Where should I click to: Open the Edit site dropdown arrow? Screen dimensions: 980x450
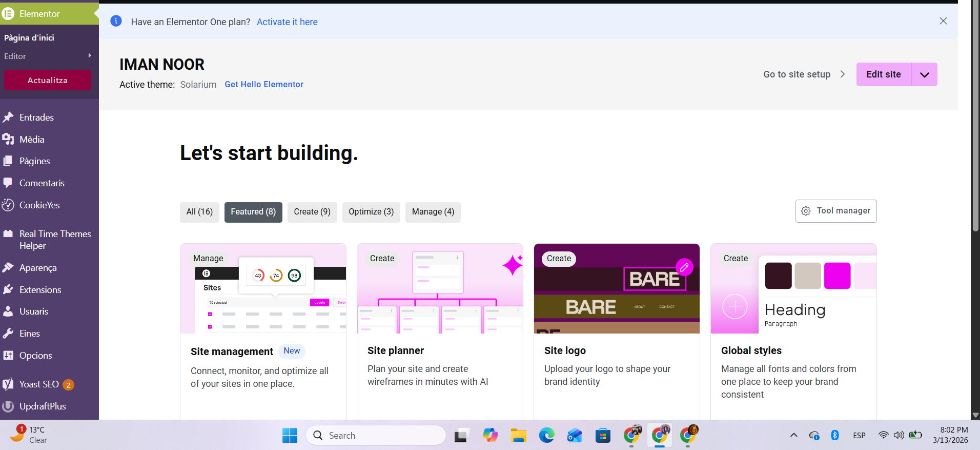click(925, 74)
